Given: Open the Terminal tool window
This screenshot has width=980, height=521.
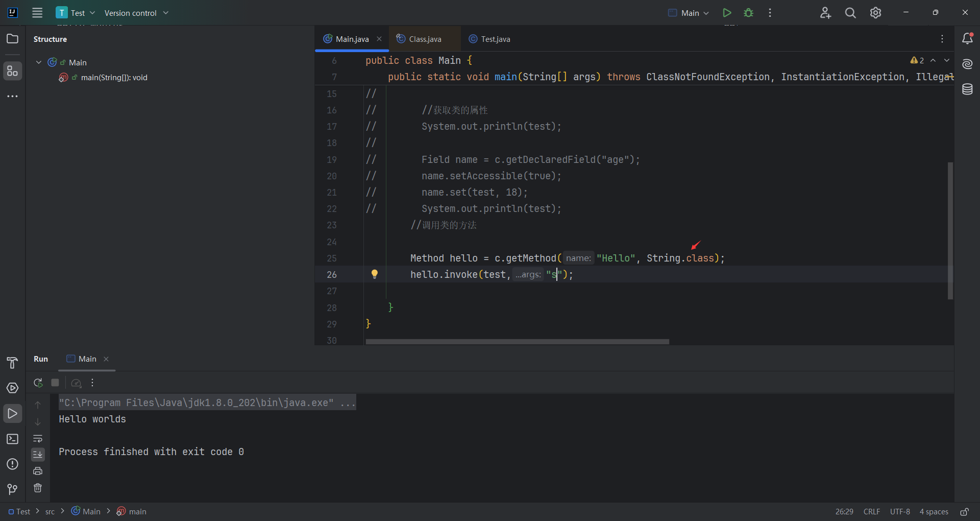Looking at the screenshot, I should [x=12, y=439].
